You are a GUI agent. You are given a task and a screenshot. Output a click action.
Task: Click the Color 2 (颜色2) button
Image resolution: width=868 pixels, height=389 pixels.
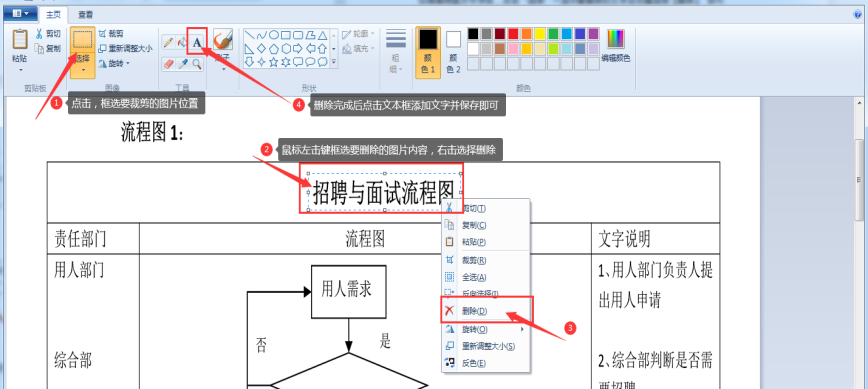tap(453, 52)
